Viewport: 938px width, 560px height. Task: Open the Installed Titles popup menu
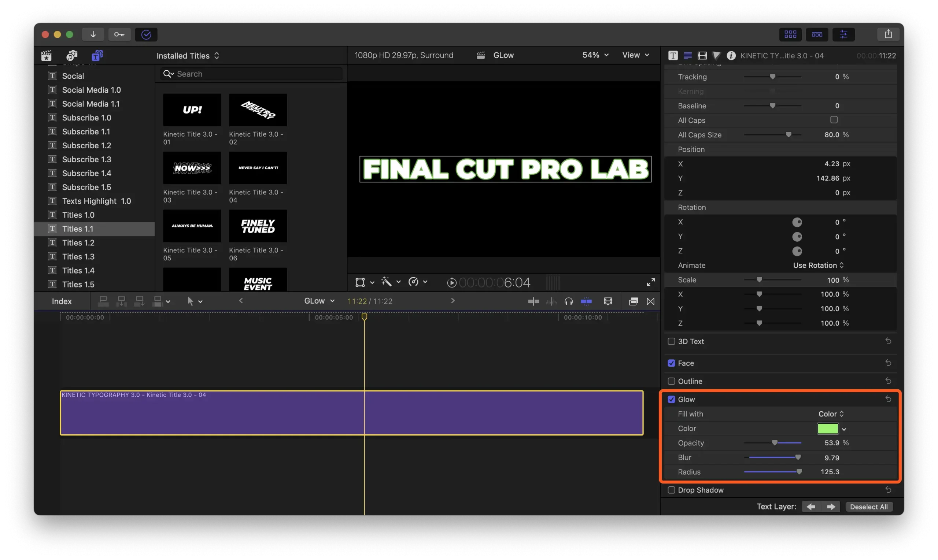click(188, 55)
